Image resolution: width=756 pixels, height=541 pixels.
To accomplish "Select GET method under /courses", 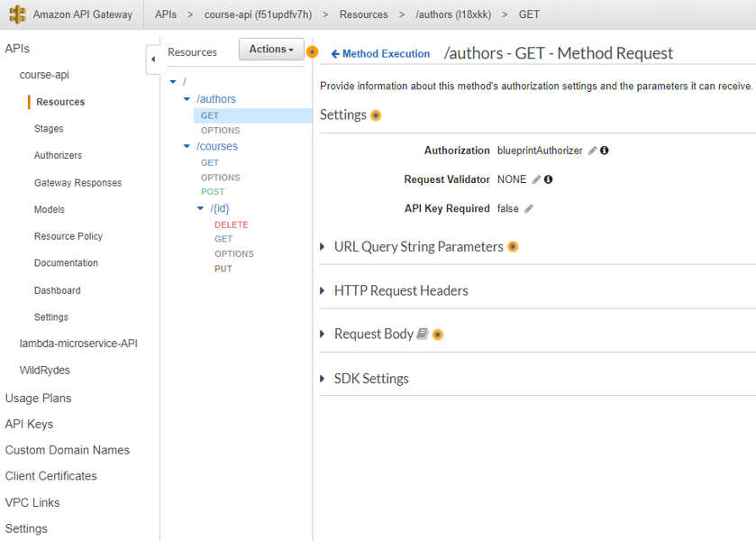I will [210, 163].
